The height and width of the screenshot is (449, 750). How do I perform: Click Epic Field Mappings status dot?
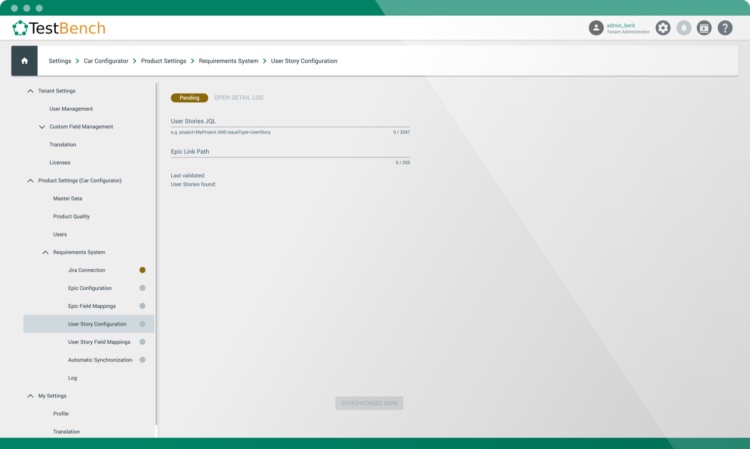click(x=142, y=306)
